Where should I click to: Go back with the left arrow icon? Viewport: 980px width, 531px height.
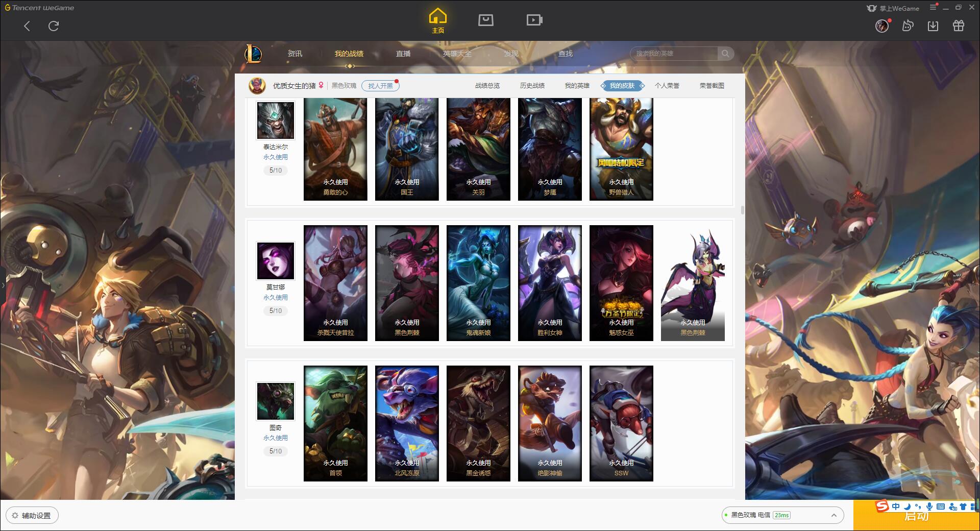[x=27, y=26]
